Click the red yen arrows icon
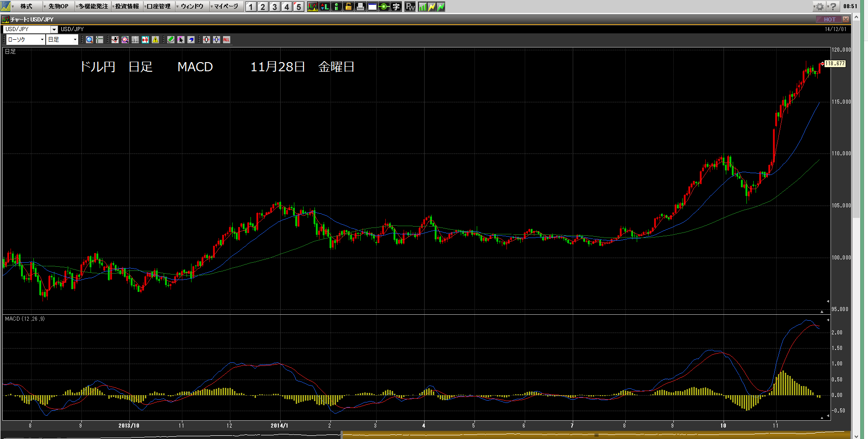Image resolution: width=868 pixels, height=439 pixels. click(145, 40)
